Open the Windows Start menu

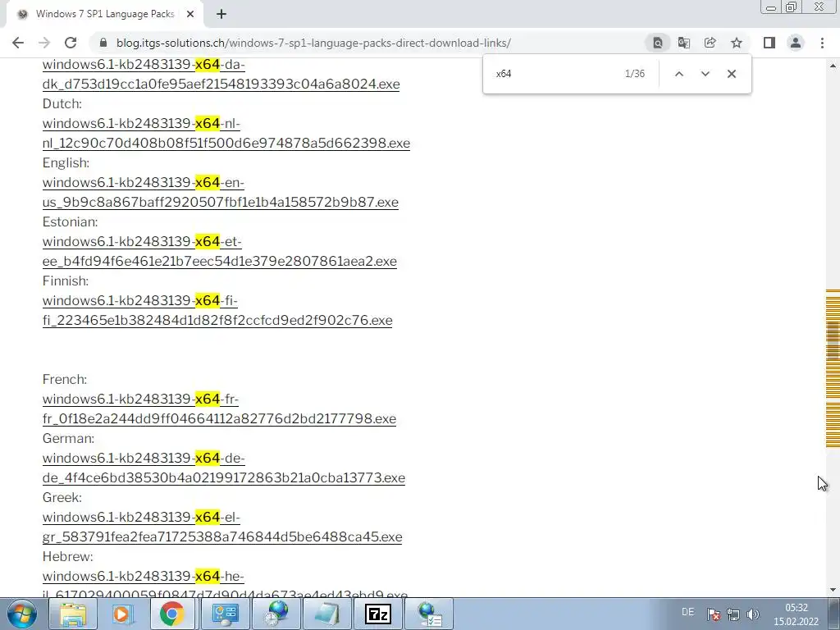click(22, 614)
